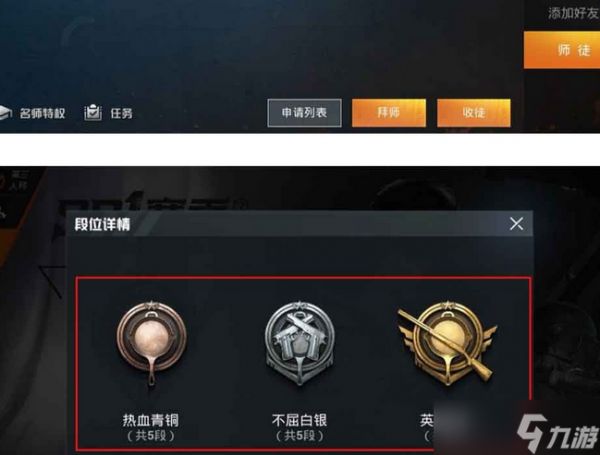The image size is (600, 455).
Task: Click the 段位详情 dialog title
Action: [x=102, y=224]
